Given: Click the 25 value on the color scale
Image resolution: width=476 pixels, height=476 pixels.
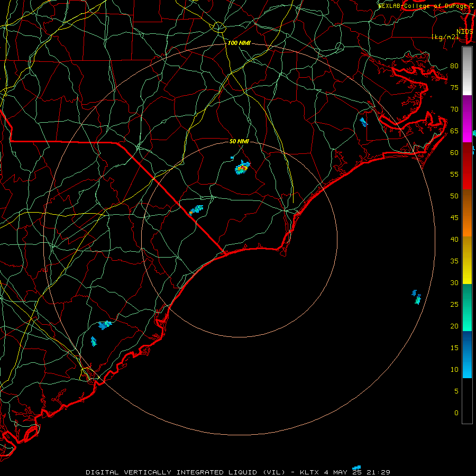Looking at the screenshot, I should [454, 304].
